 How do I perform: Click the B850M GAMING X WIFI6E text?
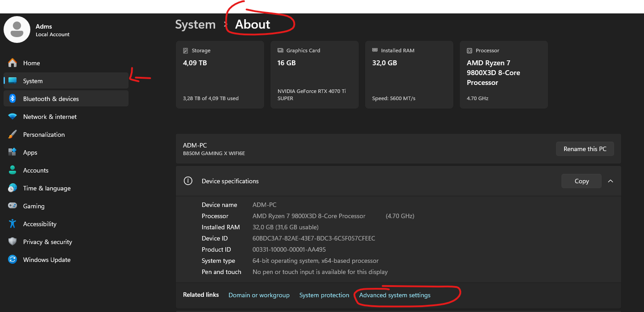pos(214,153)
